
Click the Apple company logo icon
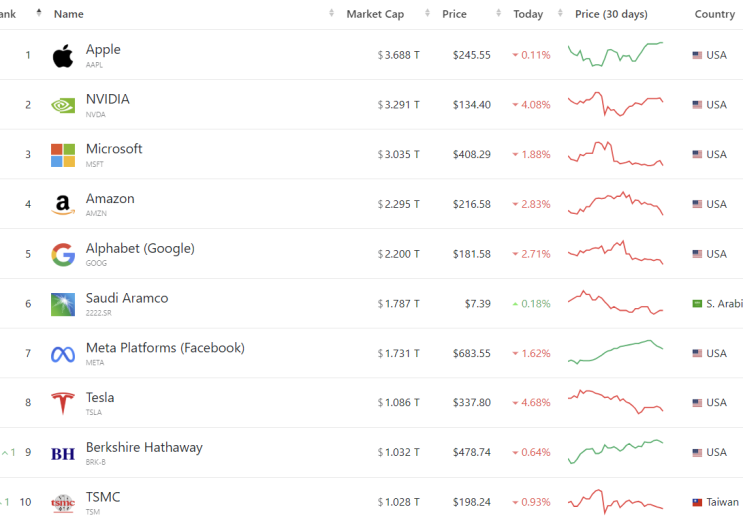pos(63,55)
